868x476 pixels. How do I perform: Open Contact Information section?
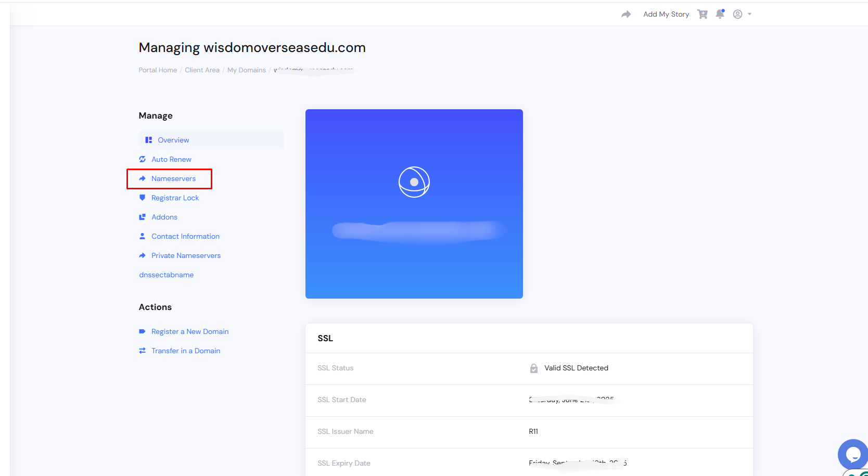coord(185,236)
